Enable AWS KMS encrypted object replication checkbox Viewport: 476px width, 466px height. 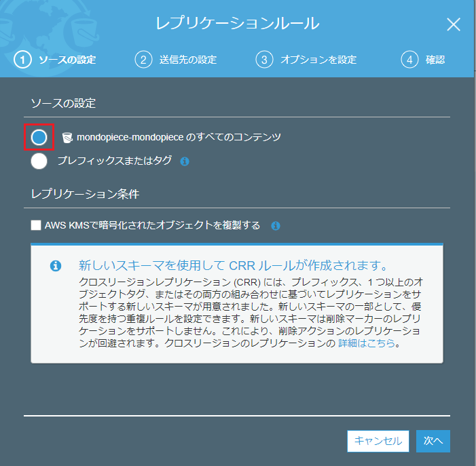click(x=36, y=225)
